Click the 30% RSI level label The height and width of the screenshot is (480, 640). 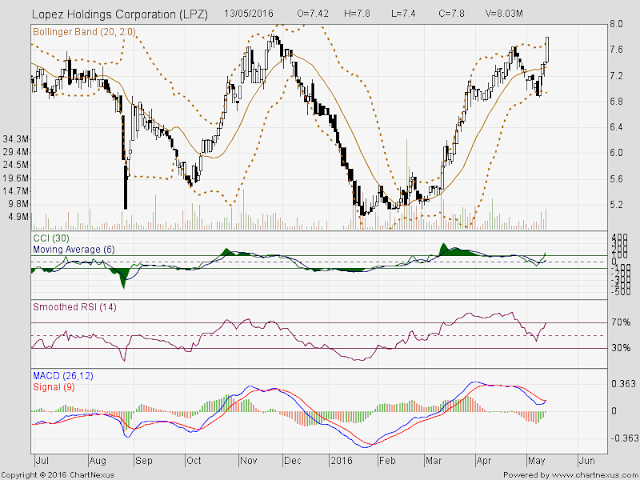[621, 348]
